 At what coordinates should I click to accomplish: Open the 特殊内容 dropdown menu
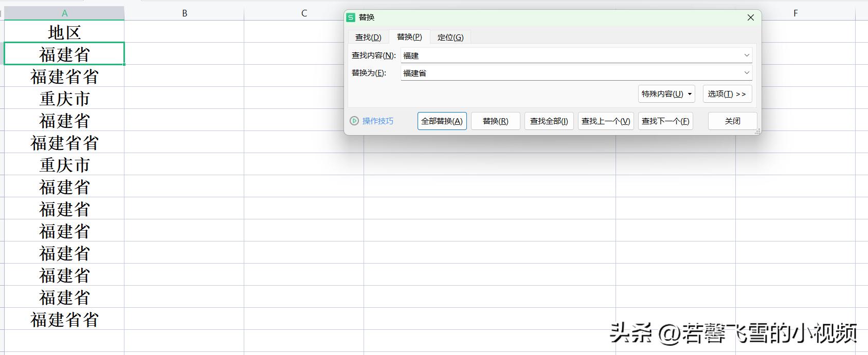tap(666, 94)
